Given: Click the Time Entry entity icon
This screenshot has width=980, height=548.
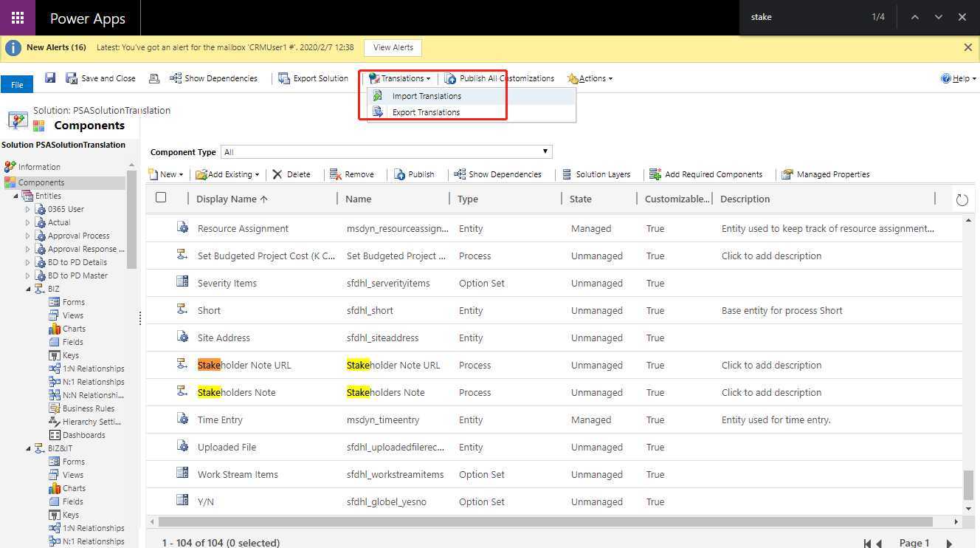Looking at the screenshot, I should [182, 419].
